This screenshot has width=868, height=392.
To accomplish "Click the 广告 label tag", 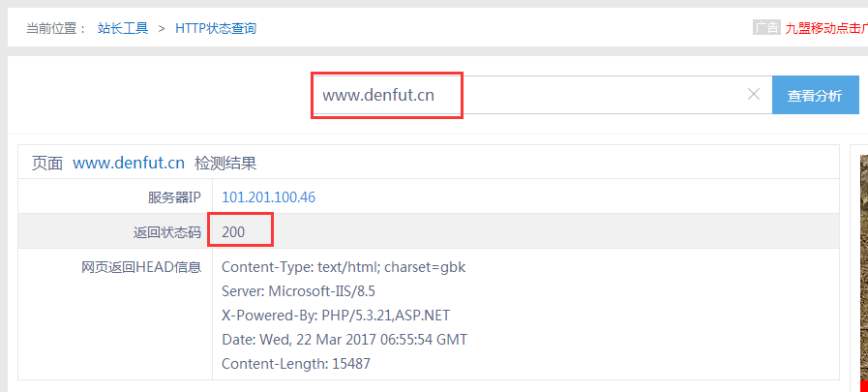I will [766, 28].
